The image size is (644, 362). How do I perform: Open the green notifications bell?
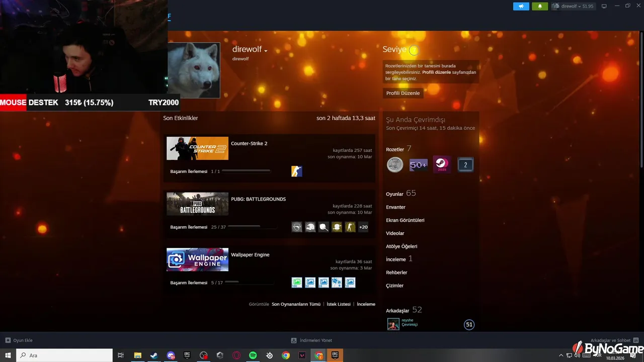540,6
